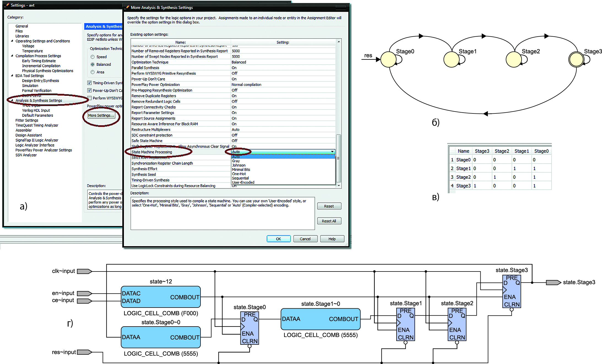602x364 pixels.
Task: Click the res~input pin symbol
Action: pyautogui.click(x=84, y=352)
